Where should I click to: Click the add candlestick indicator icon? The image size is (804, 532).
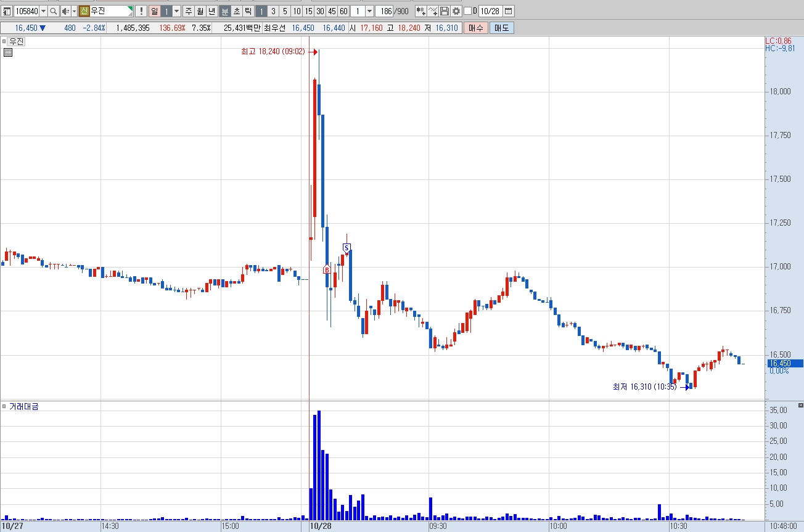pyautogui.click(x=420, y=11)
